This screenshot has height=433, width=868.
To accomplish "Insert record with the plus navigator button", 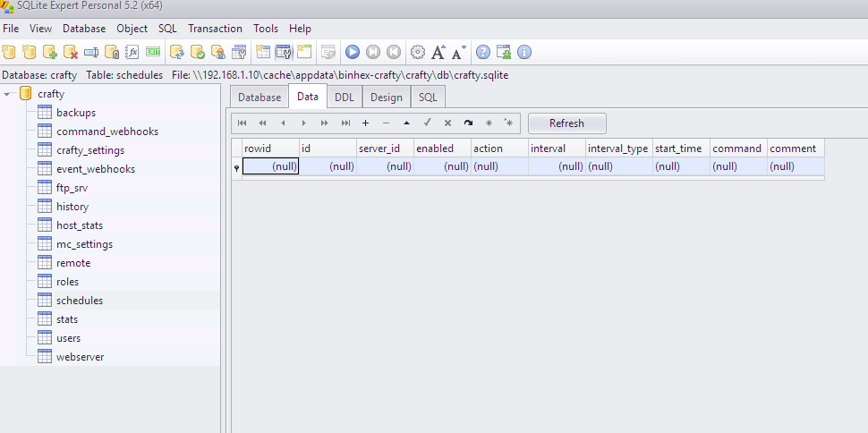I will click(365, 123).
